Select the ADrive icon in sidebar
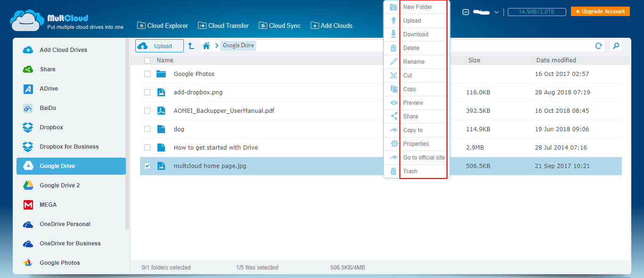This screenshot has height=278, width=644. coord(28,89)
